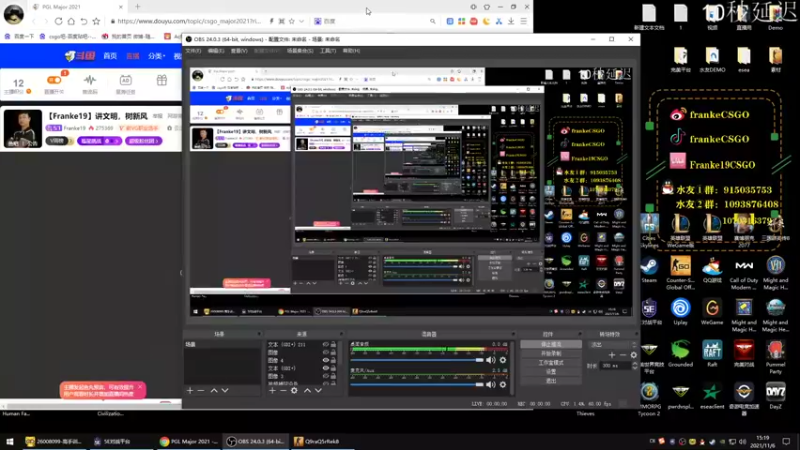Add a transition with the plus icon
This screenshot has width=800, height=450.
coord(612,355)
